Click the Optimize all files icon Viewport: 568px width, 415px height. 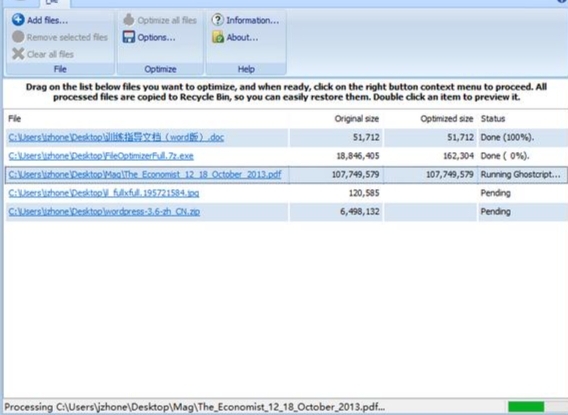129,20
